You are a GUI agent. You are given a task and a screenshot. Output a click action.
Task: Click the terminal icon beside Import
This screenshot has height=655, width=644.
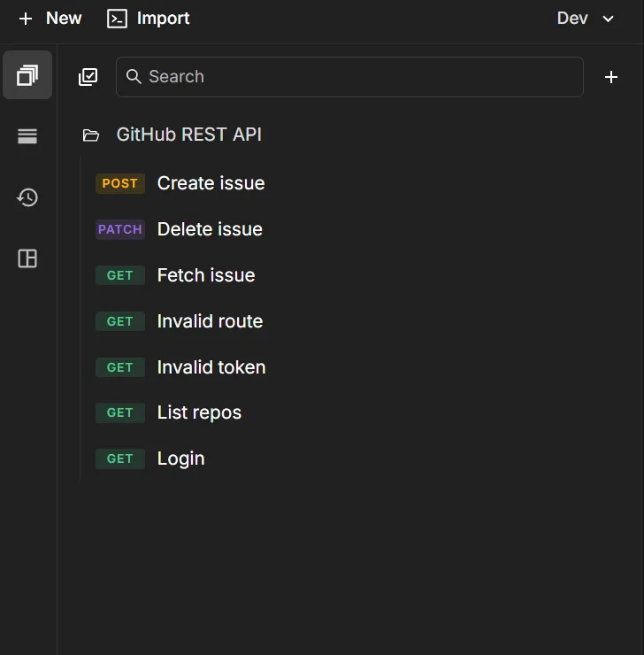(118, 19)
